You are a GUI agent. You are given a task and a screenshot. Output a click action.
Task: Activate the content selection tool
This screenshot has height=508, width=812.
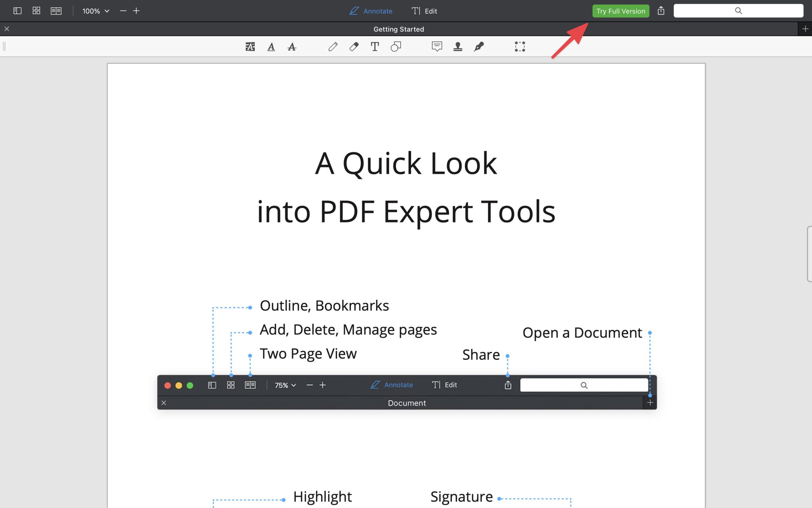click(x=520, y=46)
